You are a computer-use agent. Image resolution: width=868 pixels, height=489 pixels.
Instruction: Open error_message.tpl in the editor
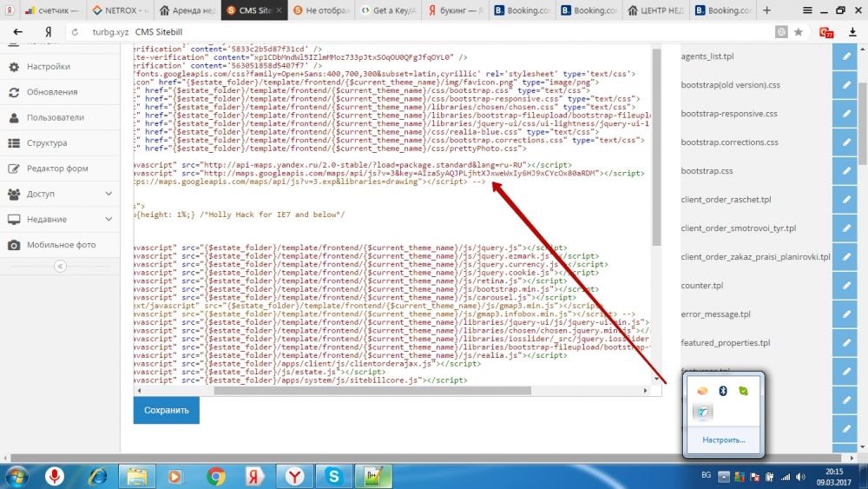point(845,314)
